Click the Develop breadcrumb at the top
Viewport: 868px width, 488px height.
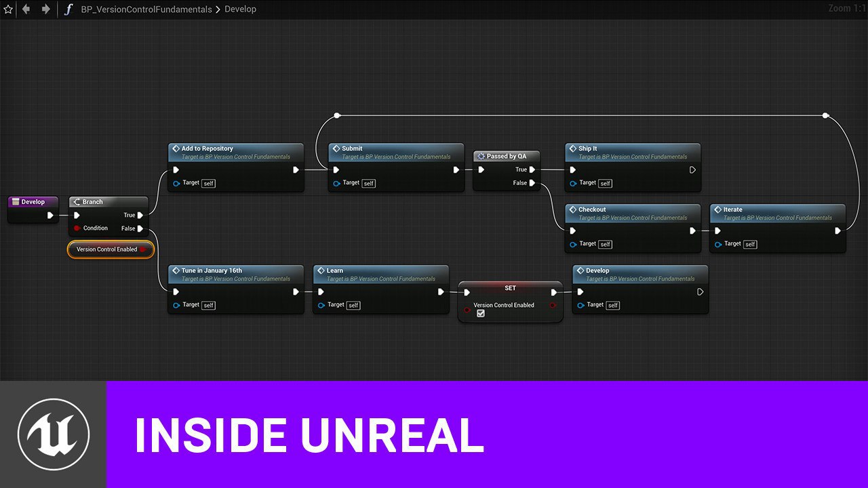point(240,9)
